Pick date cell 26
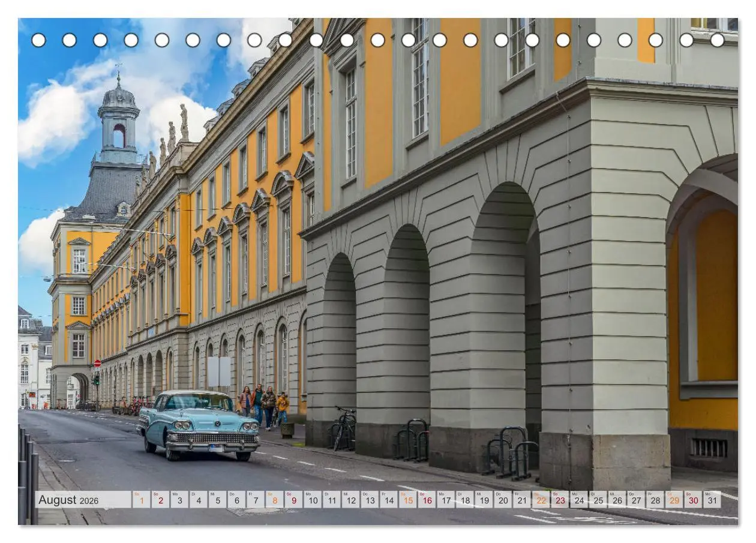Image resolution: width=756 pixels, height=543 pixels. [x=617, y=500]
